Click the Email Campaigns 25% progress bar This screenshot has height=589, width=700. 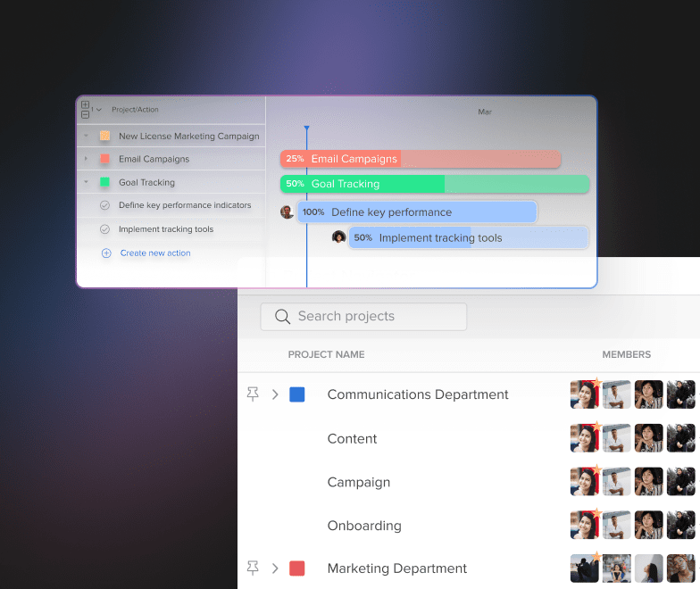pos(420,159)
